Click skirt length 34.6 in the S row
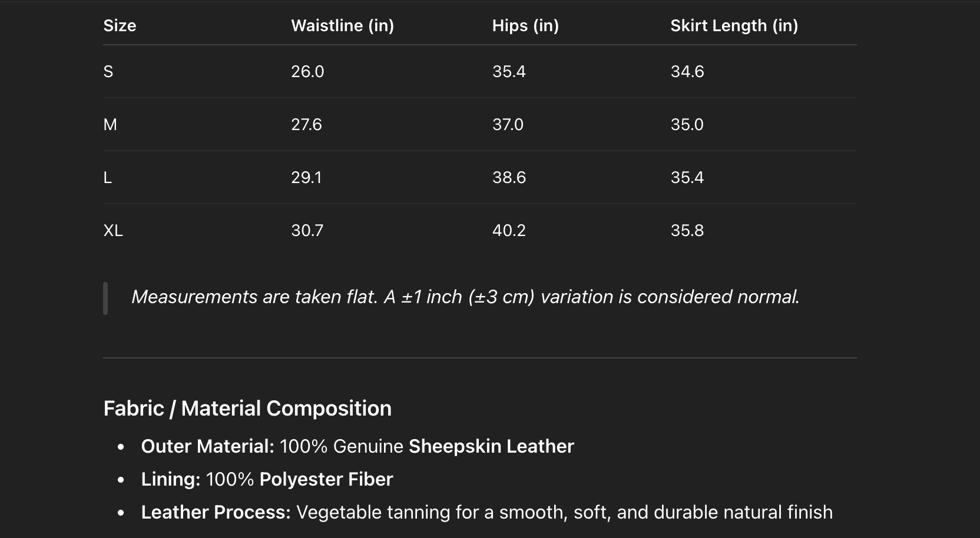Screen dimensions: 980x538 point(687,71)
